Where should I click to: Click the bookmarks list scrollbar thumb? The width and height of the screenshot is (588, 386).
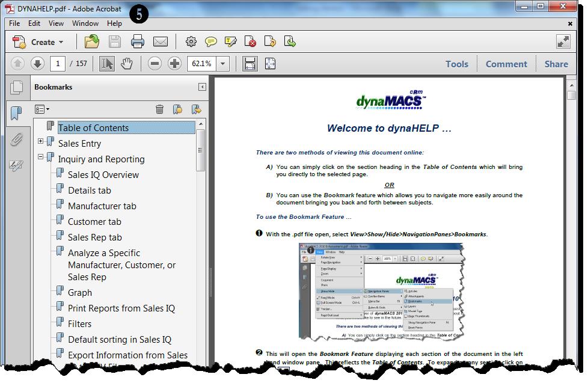pos(201,150)
